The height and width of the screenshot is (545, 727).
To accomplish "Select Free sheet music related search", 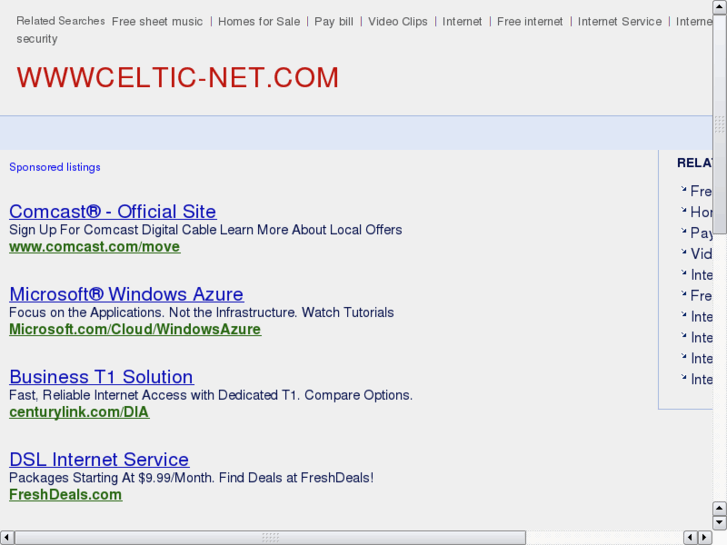I will [157, 21].
